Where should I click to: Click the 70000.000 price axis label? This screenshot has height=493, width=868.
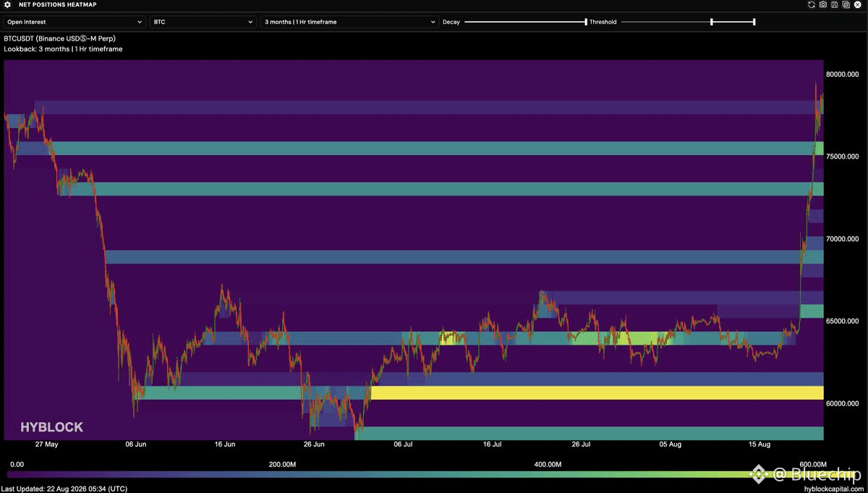(x=843, y=239)
